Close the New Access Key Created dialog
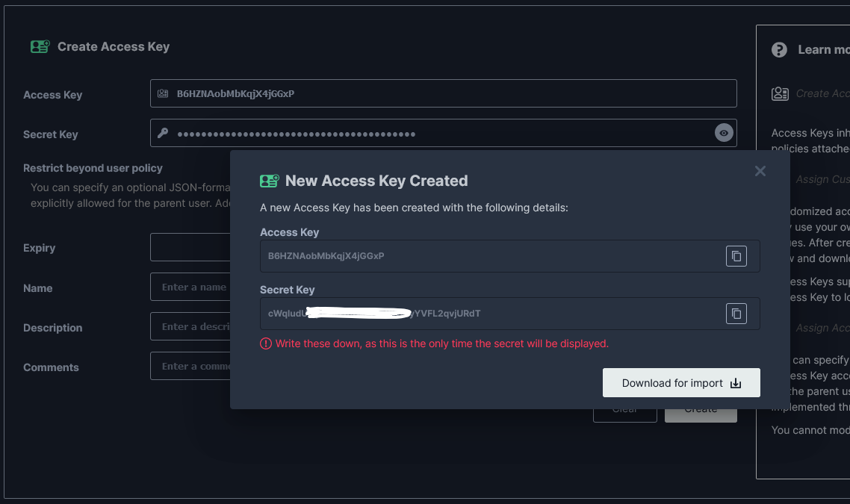Screen dimensions: 850x504 (760, 171)
